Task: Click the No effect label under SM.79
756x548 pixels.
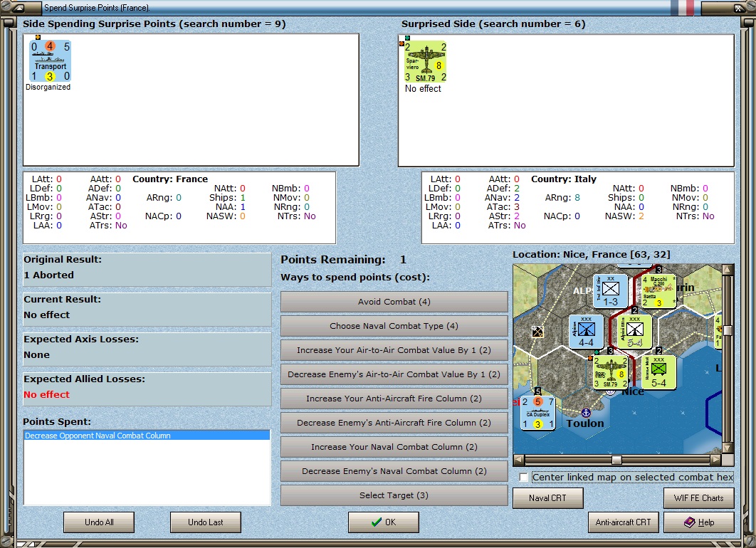Action: pyautogui.click(x=423, y=89)
